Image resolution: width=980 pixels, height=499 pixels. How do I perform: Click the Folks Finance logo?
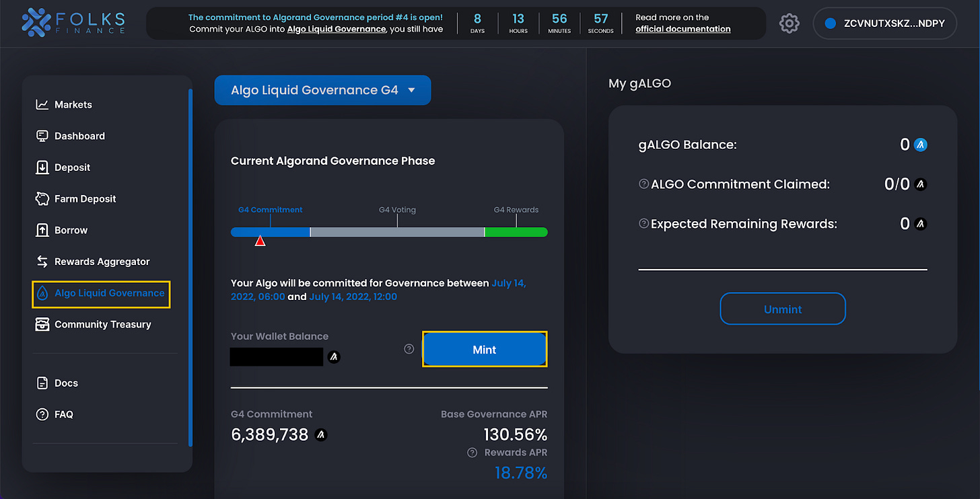pos(73,22)
